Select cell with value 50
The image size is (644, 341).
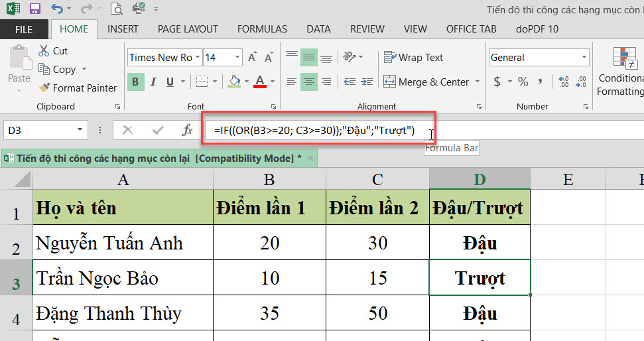[x=377, y=313]
